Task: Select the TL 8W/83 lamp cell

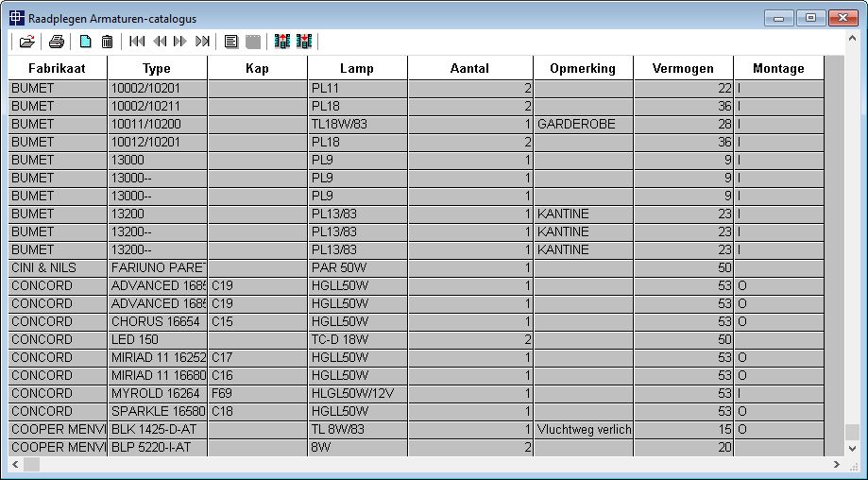Action: pos(358,429)
